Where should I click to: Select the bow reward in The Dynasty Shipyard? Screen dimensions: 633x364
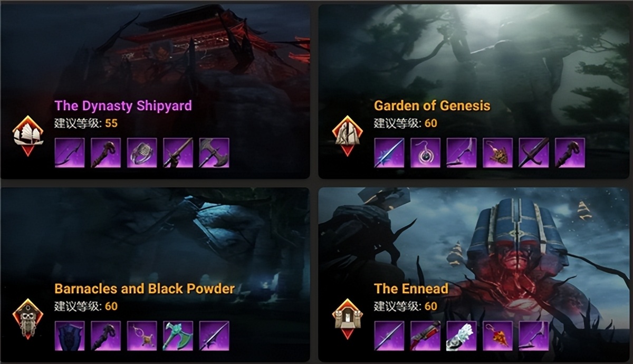tap(70, 153)
